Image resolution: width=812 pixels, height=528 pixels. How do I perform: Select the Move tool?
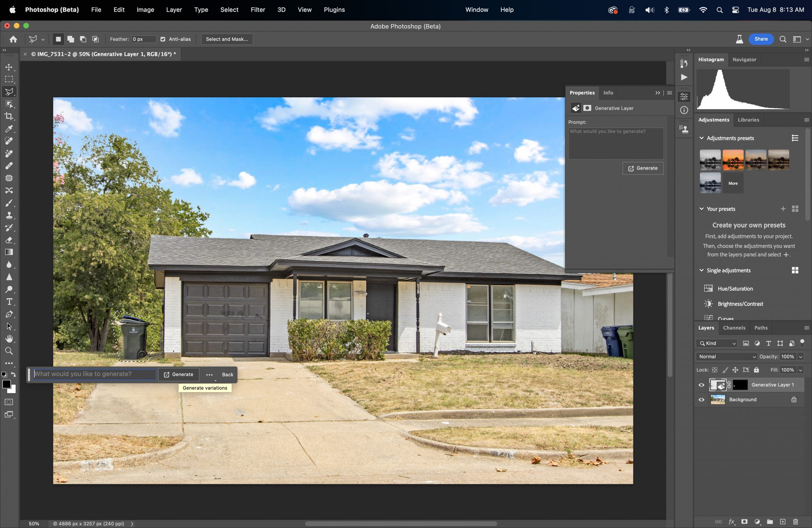(x=9, y=67)
